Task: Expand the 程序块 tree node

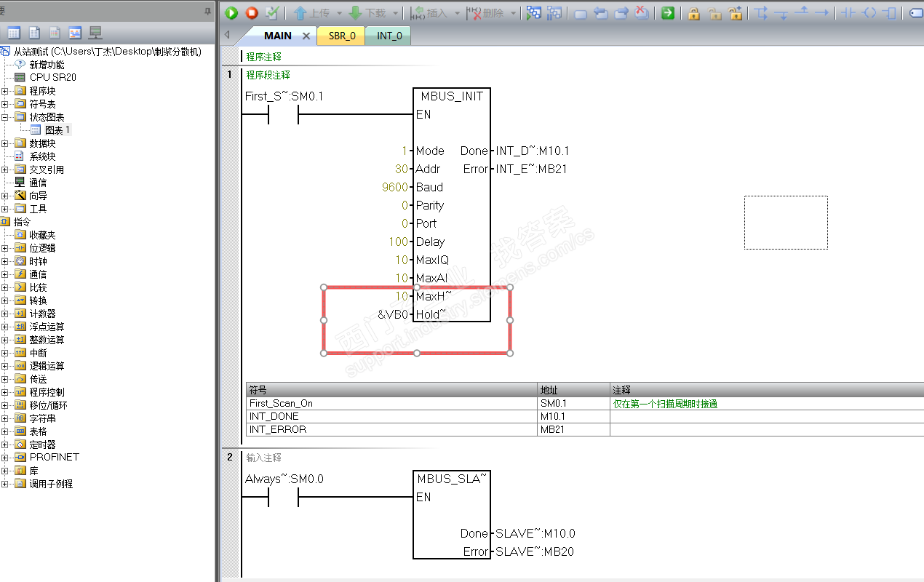Action: [5, 91]
